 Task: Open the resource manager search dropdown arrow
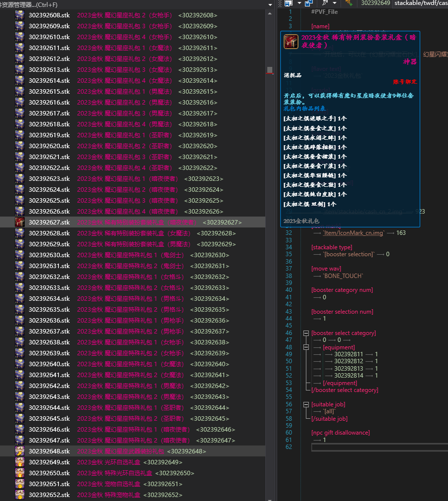270,4
